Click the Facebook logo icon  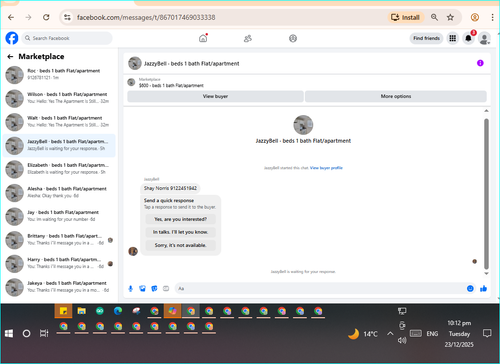tap(12, 38)
